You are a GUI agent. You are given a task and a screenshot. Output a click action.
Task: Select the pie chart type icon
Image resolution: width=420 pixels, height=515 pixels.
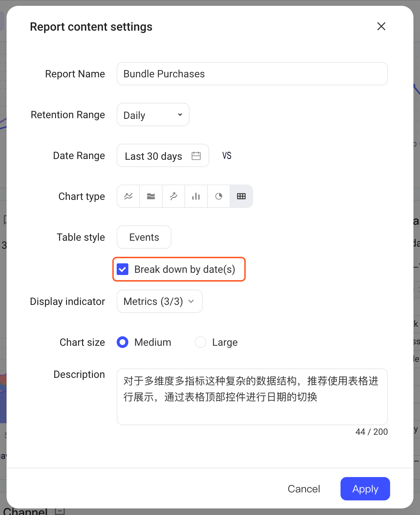click(219, 196)
